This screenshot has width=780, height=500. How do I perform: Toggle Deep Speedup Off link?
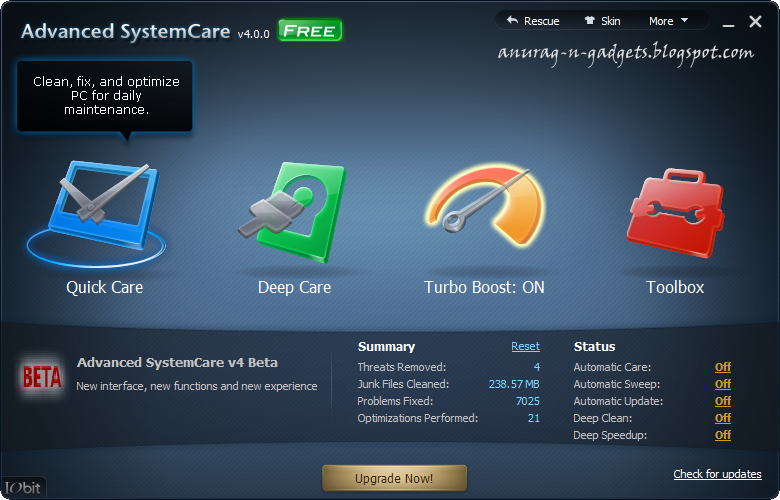723,435
